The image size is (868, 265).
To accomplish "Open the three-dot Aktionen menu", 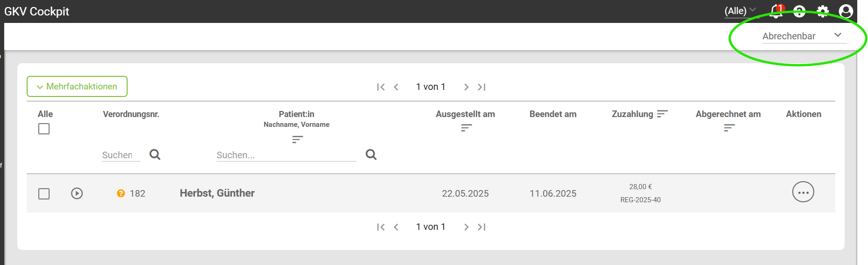I will (803, 192).
